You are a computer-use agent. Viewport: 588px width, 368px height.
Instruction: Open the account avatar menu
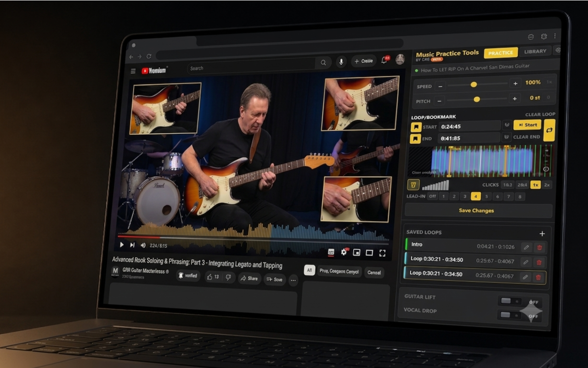click(400, 59)
